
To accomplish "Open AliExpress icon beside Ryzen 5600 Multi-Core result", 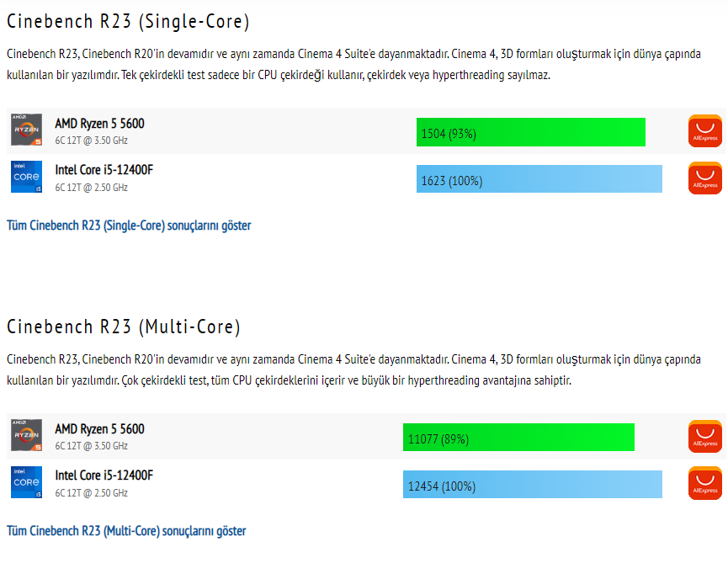I will pyautogui.click(x=704, y=437).
